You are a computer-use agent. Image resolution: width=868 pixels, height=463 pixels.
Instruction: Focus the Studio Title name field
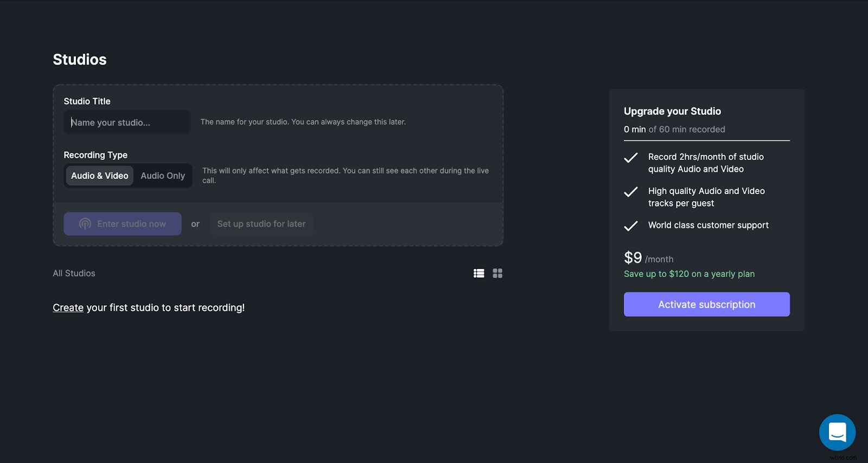pos(127,123)
